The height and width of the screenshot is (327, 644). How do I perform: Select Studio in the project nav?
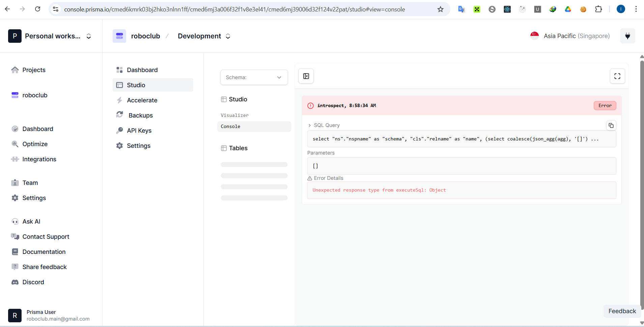click(x=153, y=85)
